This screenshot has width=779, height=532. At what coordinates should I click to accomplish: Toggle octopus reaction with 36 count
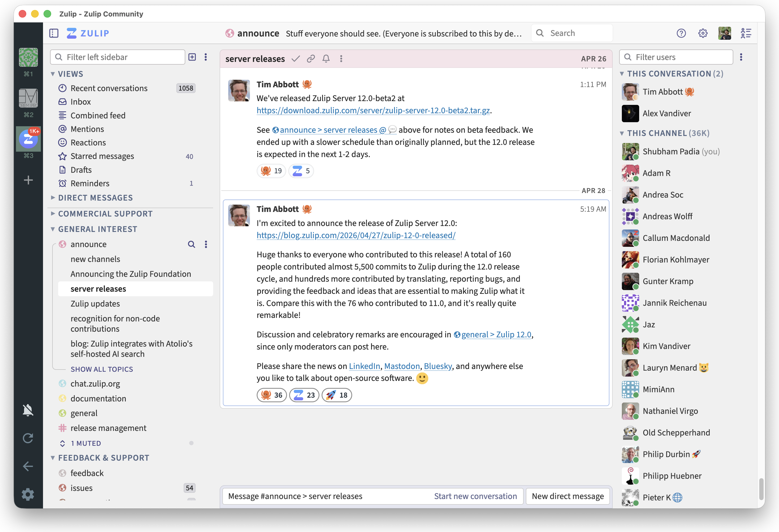[x=272, y=395]
